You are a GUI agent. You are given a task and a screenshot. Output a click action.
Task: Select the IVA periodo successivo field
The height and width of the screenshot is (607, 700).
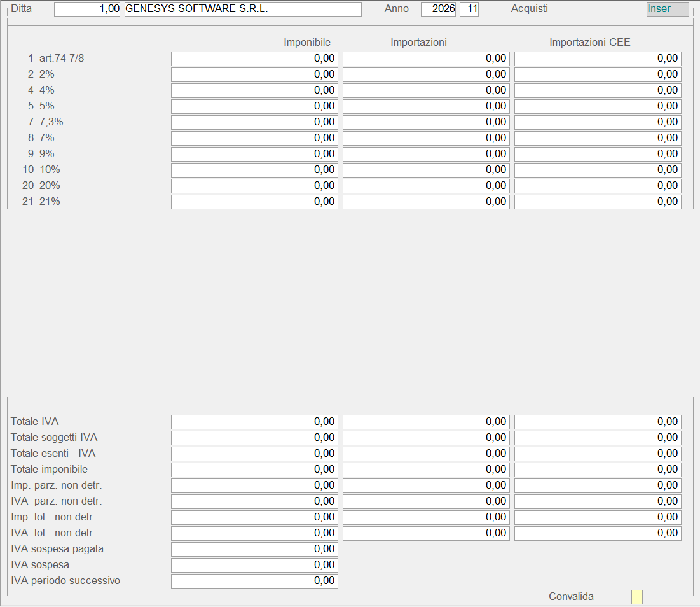pos(254,581)
